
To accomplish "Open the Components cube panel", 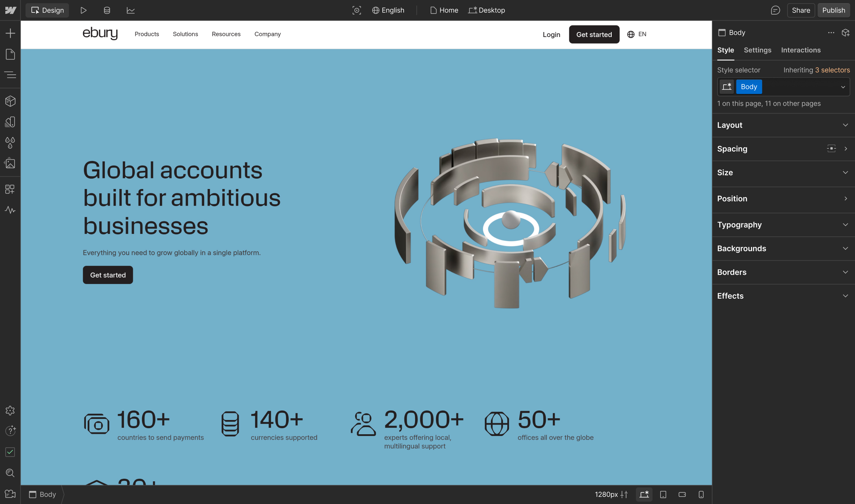I will (10, 101).
